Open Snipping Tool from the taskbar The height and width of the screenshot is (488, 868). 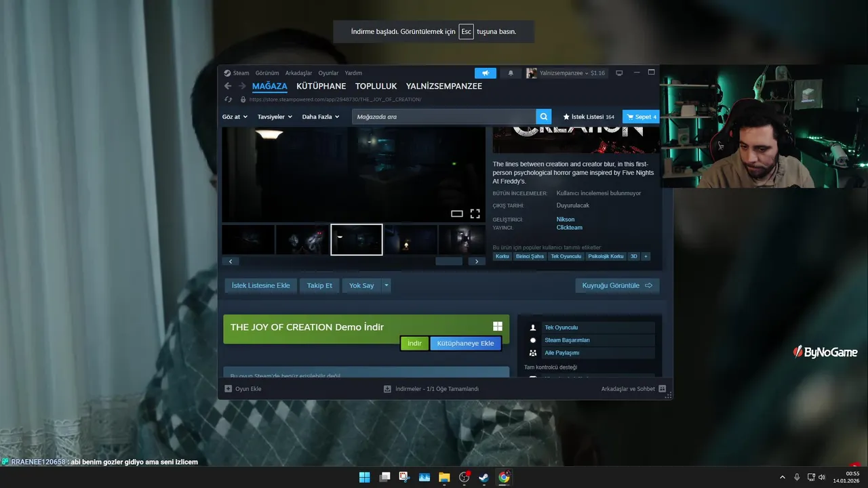(x=404, y=477)
